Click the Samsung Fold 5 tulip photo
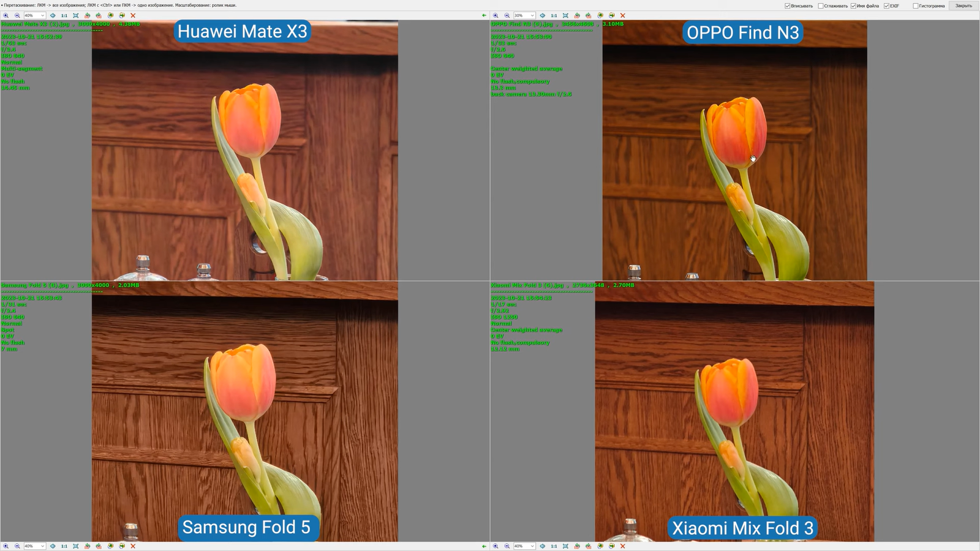This screenshot has width=980, height=551. point(245,412)
